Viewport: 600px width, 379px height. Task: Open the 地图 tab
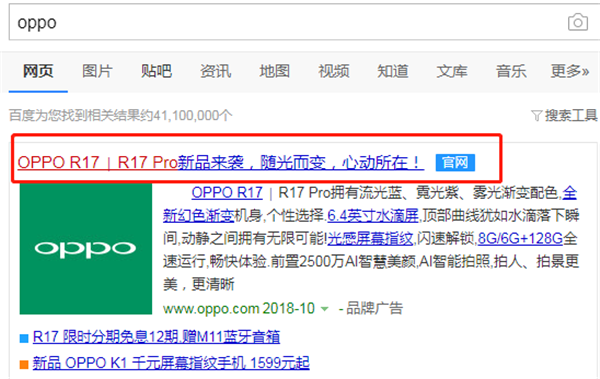point(274,71)
